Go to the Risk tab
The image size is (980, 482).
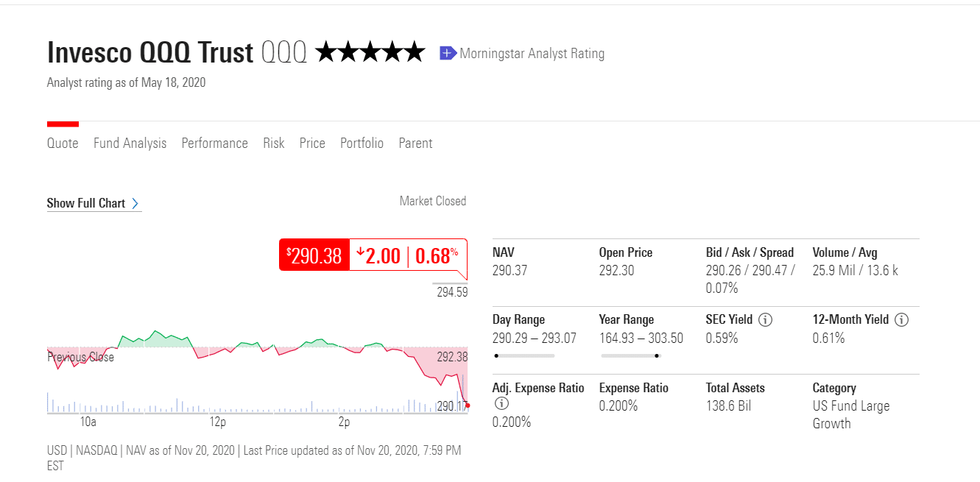274,143
